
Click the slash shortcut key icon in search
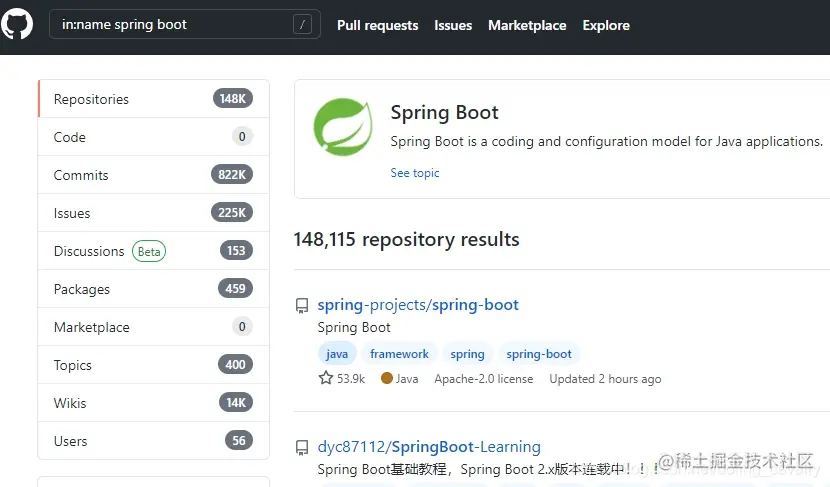coord(302,24)
